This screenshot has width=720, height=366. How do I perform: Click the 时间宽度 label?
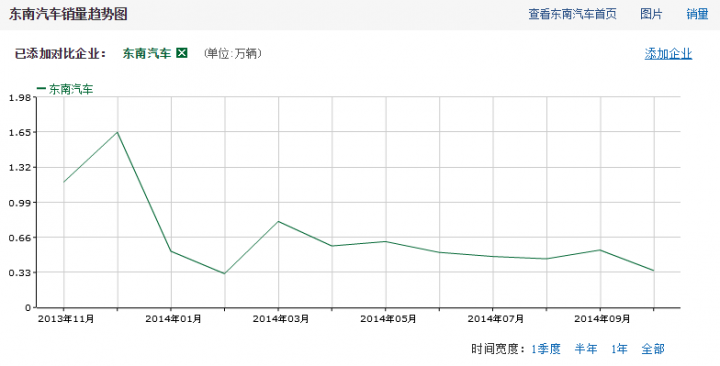tap(498, 349)
